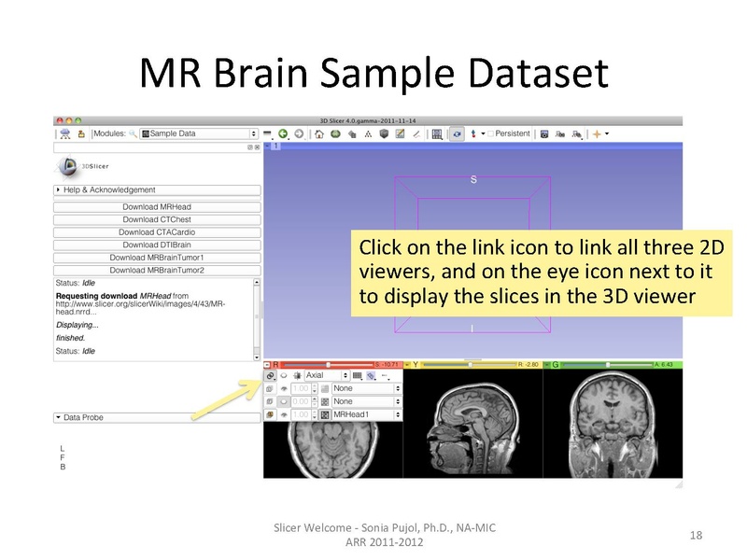
Task: Toggle eye icon next to link icon
Action: [x=283, y=375]
